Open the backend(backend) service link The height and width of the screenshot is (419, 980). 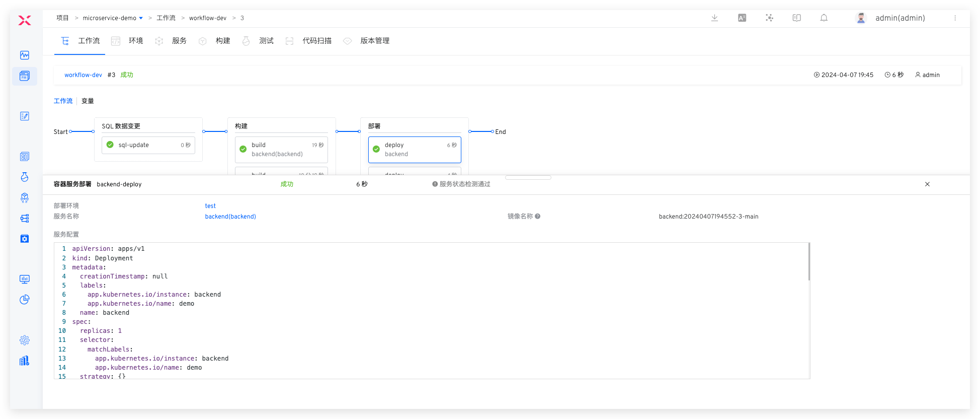230,217
